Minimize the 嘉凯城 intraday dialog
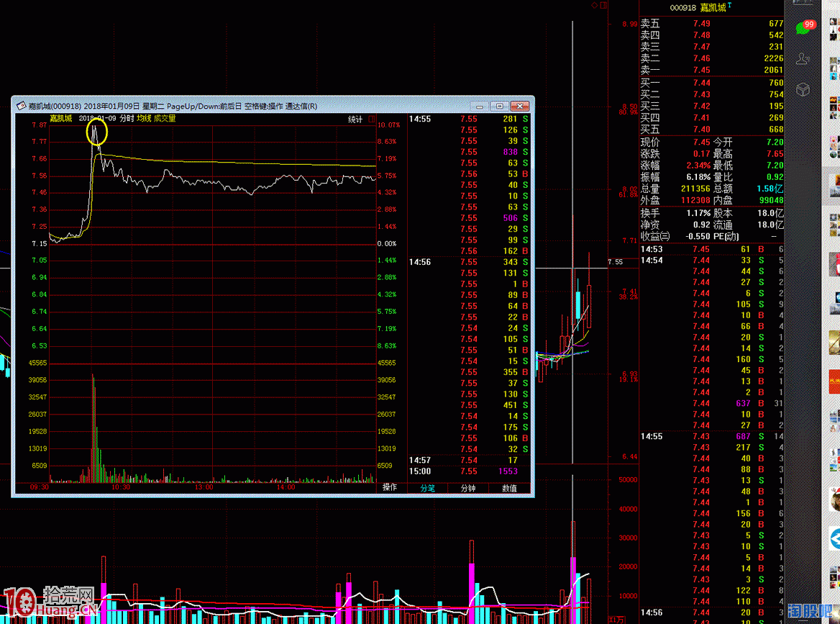Screen dimensions: 840x624 click(x=480, y=106)
